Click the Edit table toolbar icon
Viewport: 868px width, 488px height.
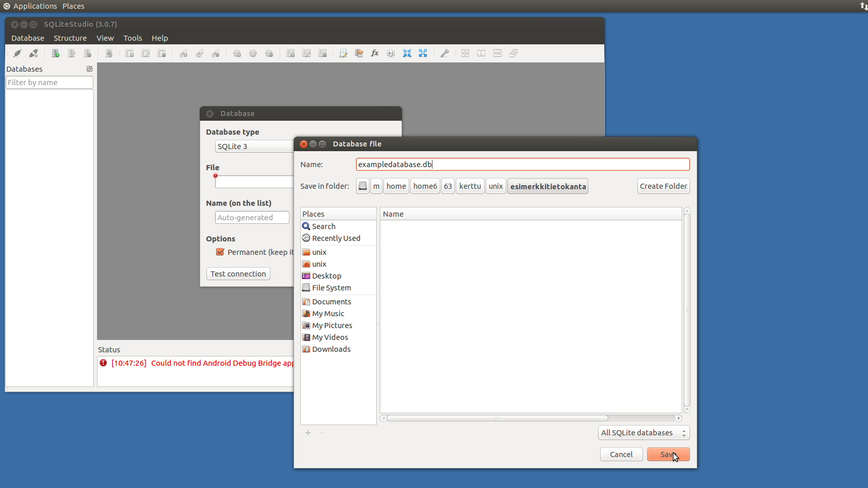click(146, 53)
